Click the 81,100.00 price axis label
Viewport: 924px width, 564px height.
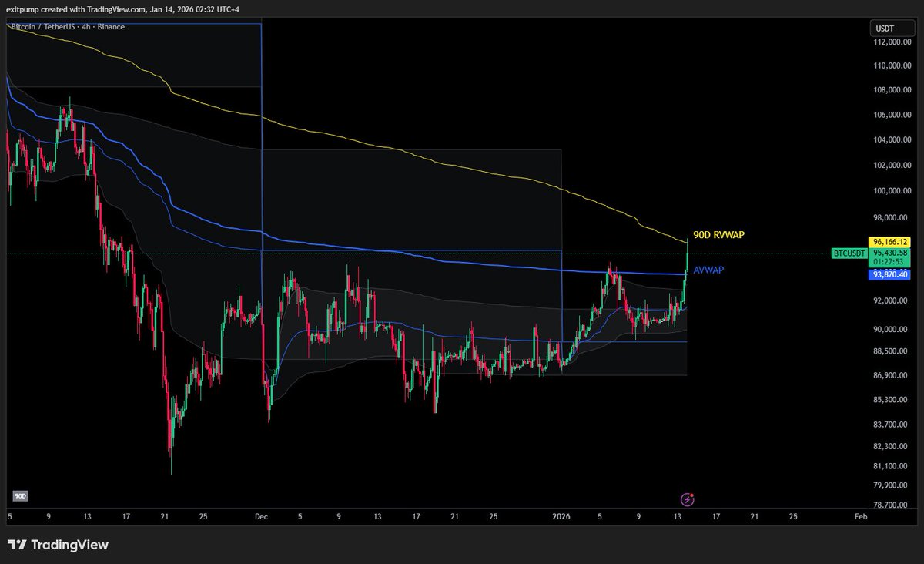point(892,466)
